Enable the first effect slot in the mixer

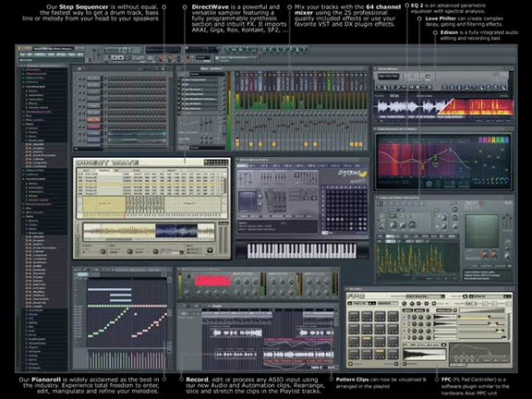180,79
